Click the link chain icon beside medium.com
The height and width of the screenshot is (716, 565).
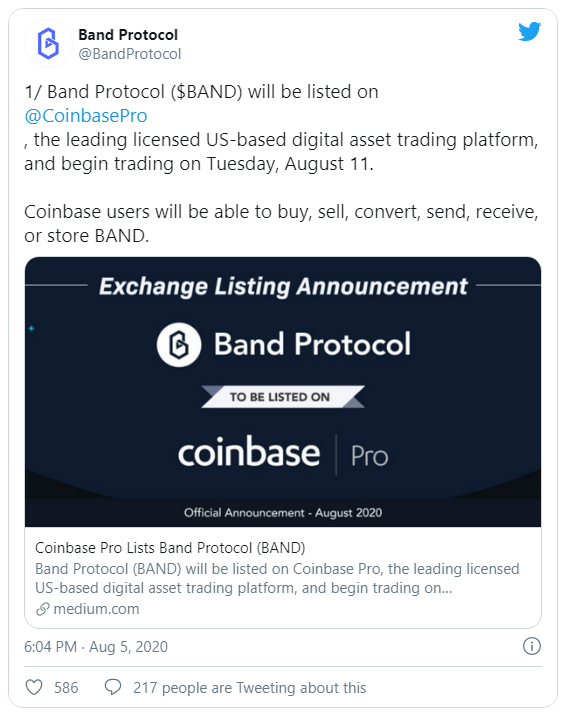pos(42,609)
